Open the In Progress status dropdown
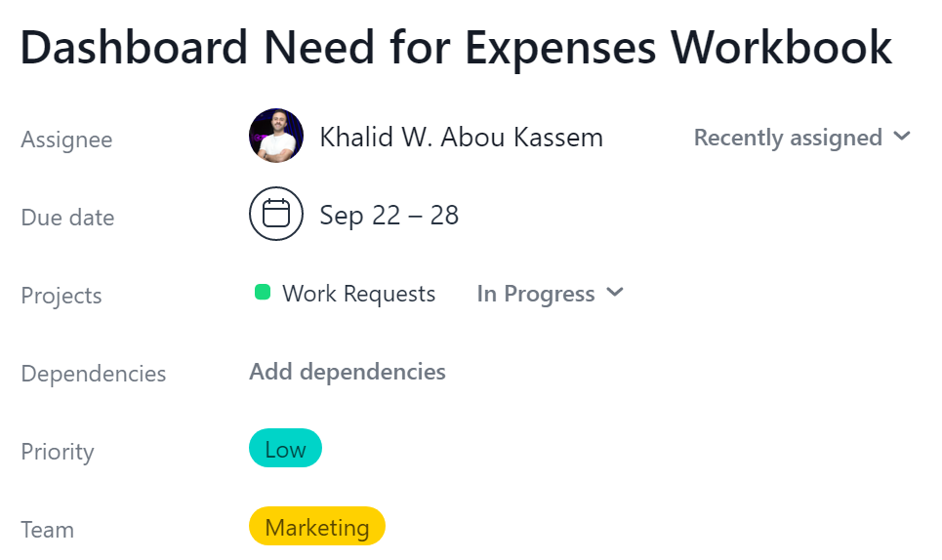Screen dimensions: 942x560 point(551,294)
